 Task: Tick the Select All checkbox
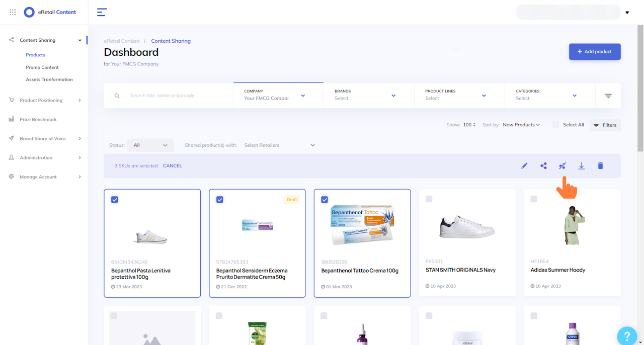tap(555, 125)
